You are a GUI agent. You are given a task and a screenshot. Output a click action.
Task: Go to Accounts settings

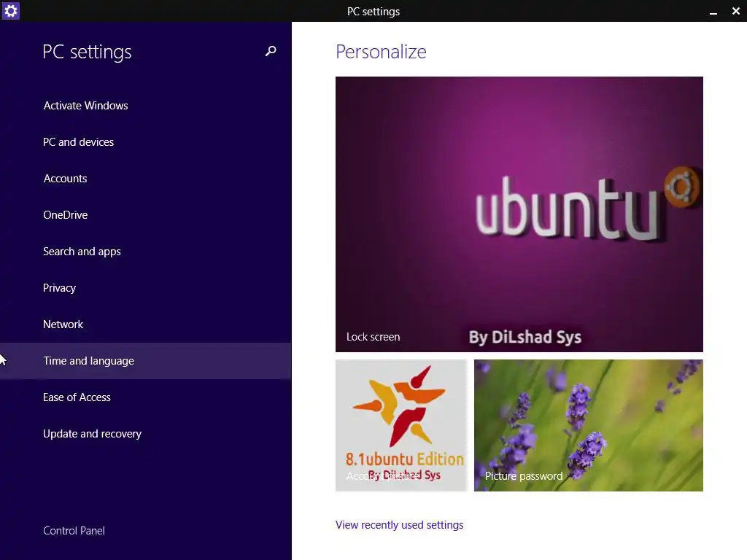pos(65,179)
